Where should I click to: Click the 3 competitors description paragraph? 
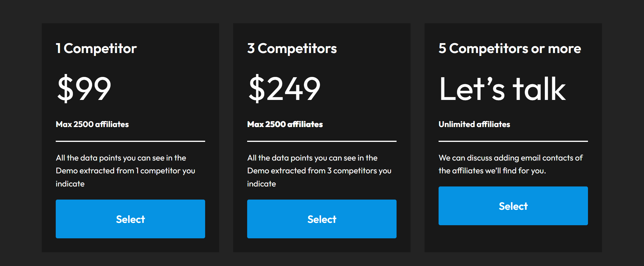pos(319,171)
